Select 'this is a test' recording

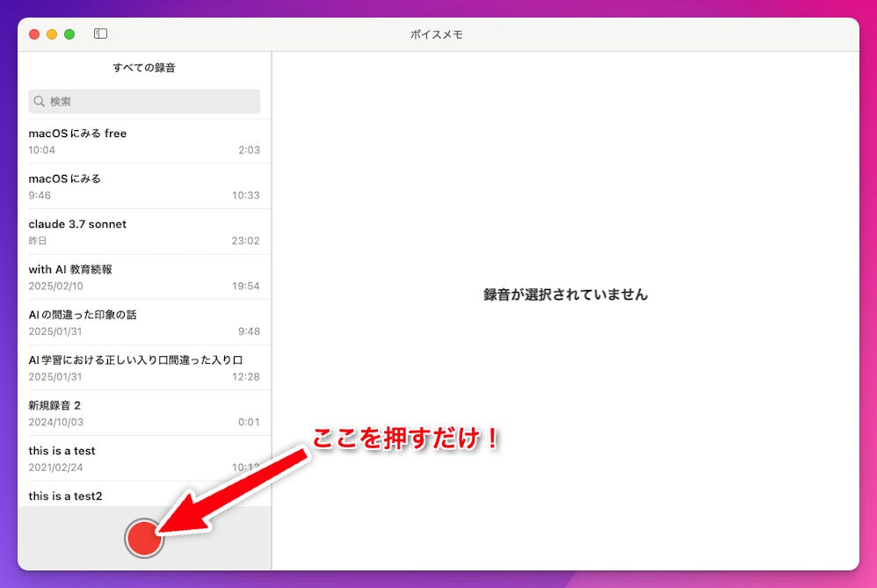(x=144, y=458)
